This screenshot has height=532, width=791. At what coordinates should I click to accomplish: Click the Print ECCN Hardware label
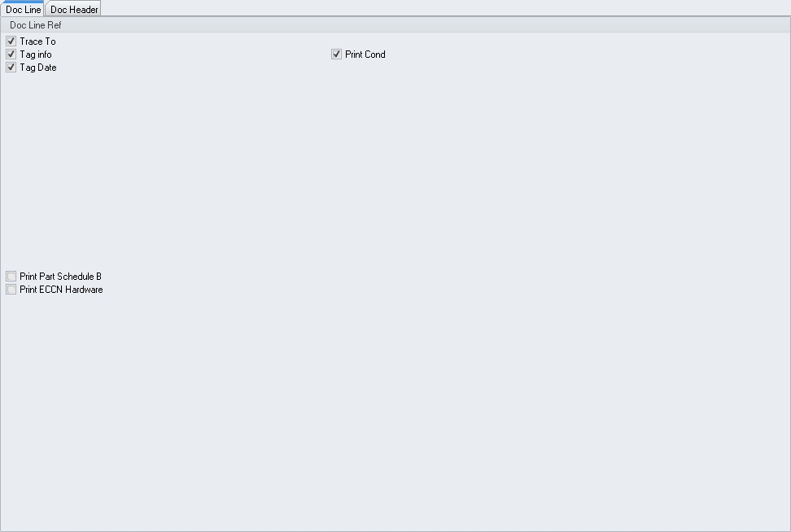tap(62, 290)
